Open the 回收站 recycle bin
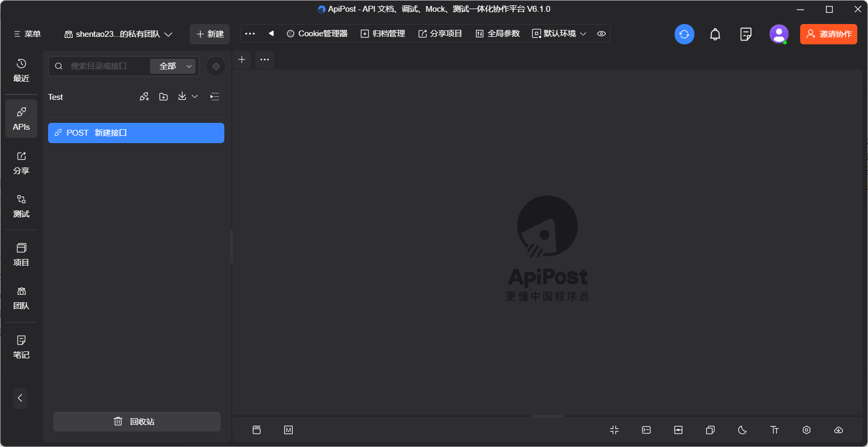Screen dimensions: 868x447 [137, 421]
